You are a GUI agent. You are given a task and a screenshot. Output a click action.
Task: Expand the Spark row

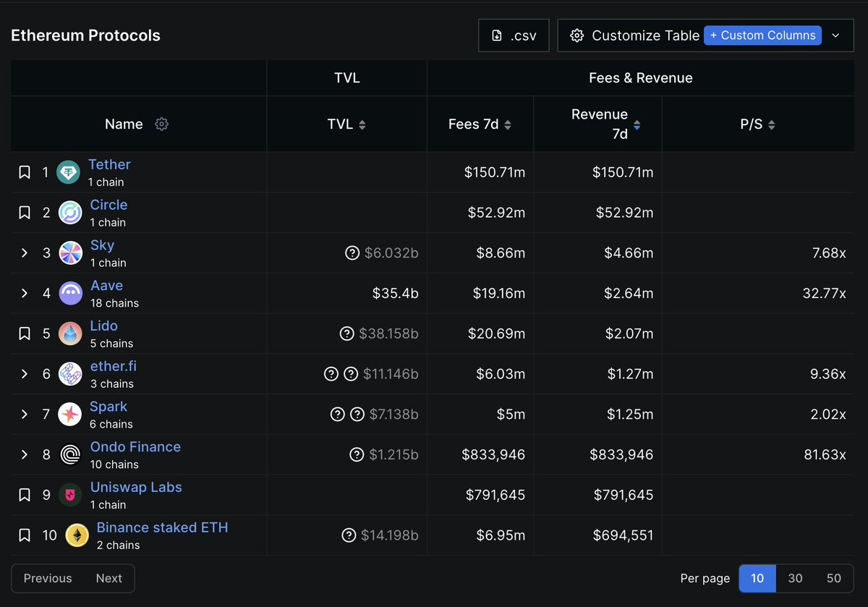pyautogui.click(x=24, y=415)
